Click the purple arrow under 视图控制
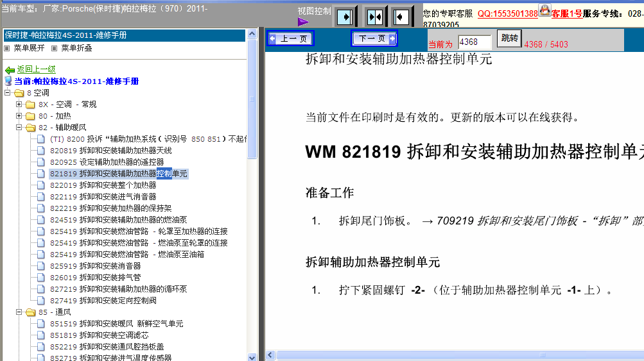644x361 pixels. (303, 22)
